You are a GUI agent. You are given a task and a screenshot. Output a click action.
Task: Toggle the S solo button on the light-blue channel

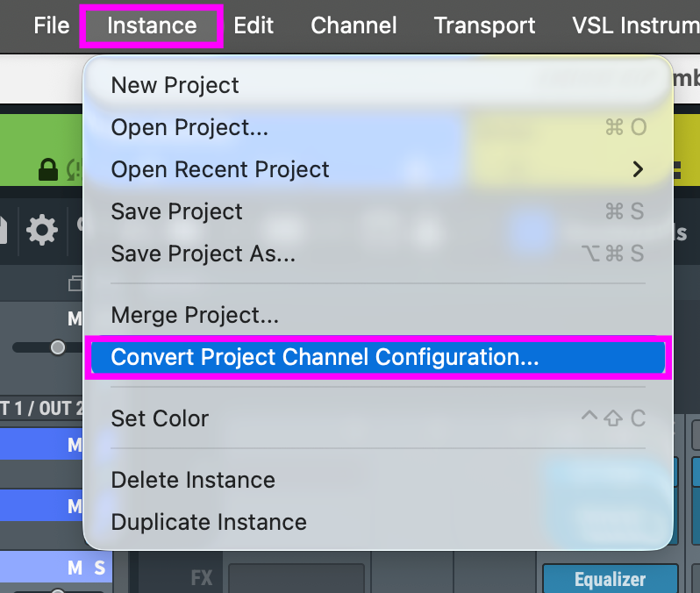click(x=99, y=568)
